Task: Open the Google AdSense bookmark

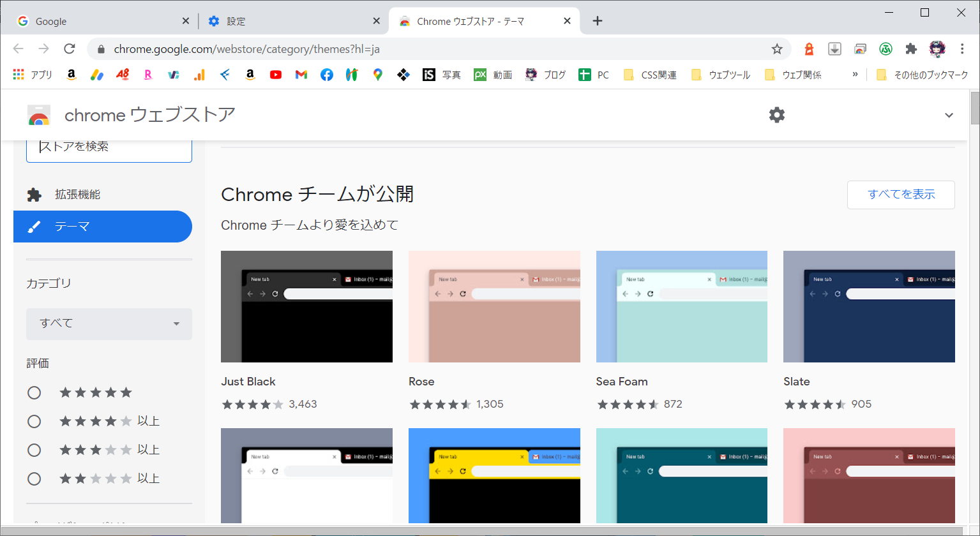Action: [x=97, y=75]
